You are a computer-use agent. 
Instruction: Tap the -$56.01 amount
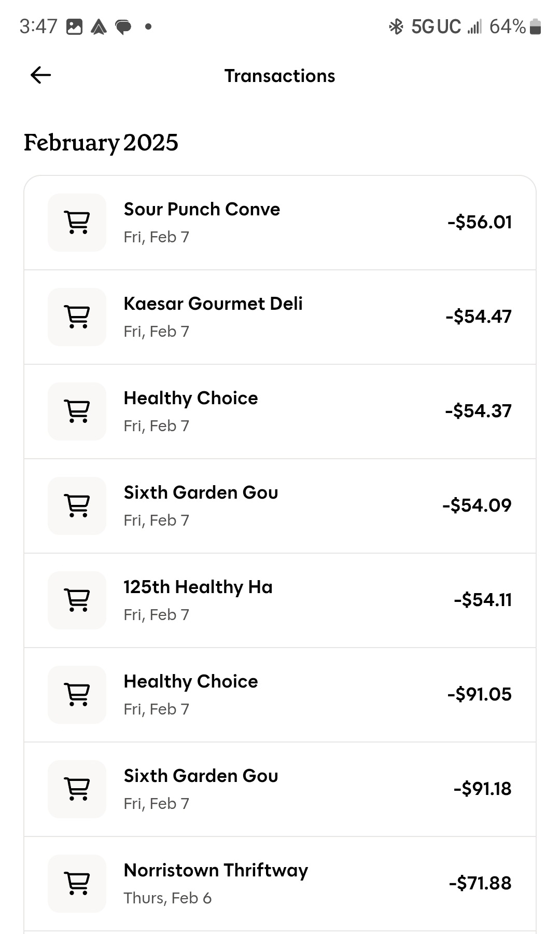click(x=479, y=222)
